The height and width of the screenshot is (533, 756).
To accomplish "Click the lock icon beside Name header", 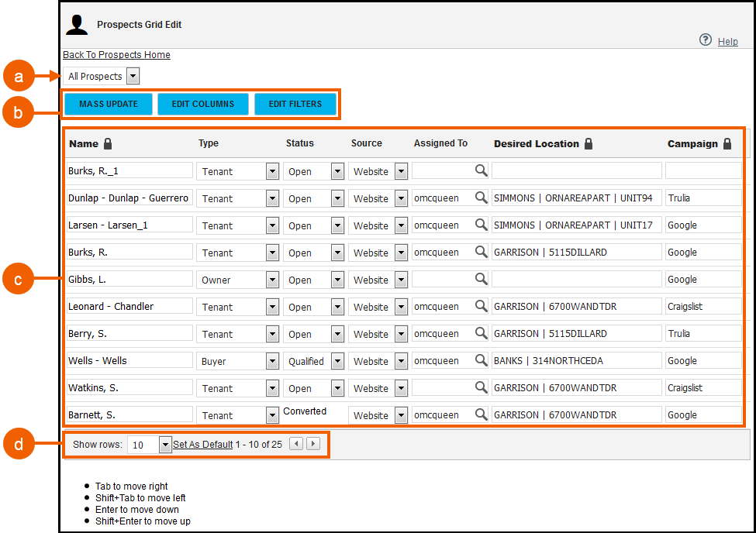I will (108, 143).
